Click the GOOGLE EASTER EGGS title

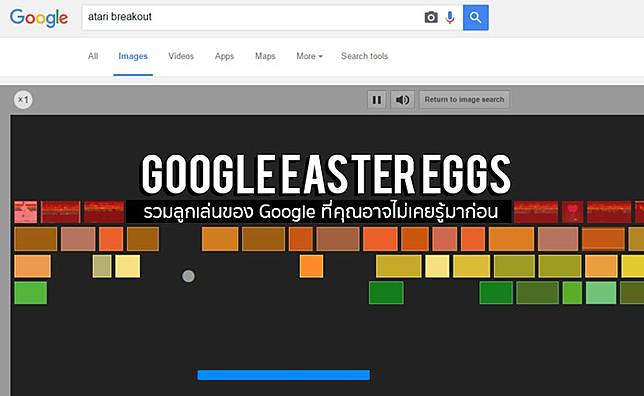326,174
